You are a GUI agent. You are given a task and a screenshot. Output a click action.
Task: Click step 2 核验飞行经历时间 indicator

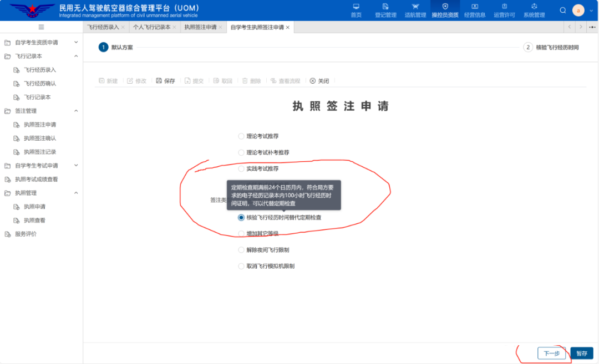551,47
